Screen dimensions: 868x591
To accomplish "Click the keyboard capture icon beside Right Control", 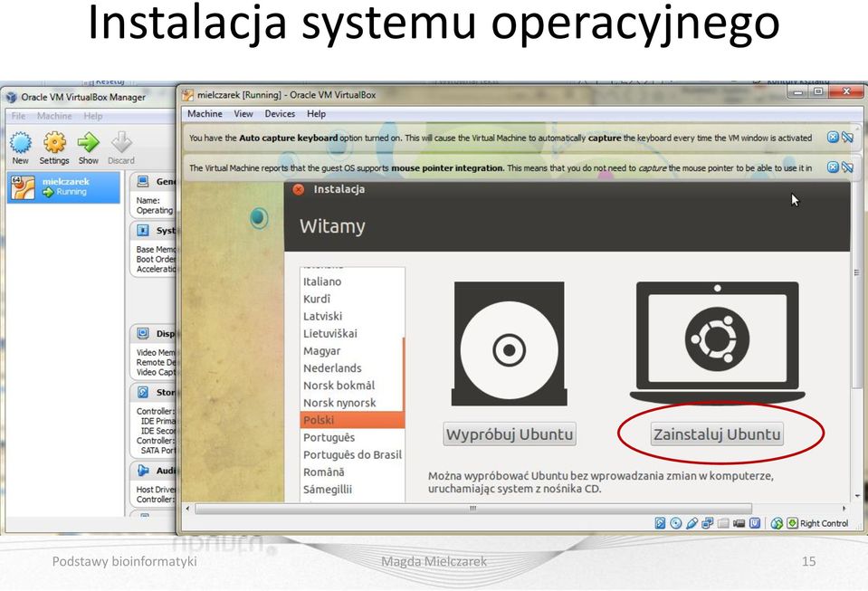I will point(792,523).
